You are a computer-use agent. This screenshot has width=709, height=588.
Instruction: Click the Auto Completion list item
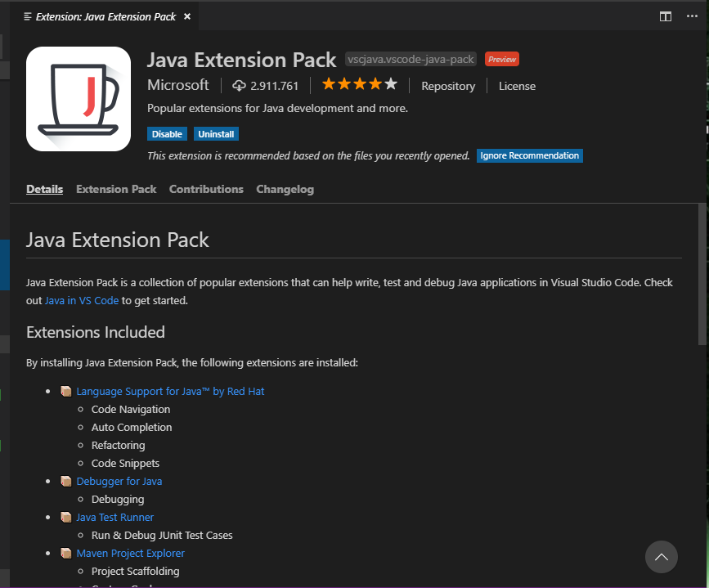(132, 428)
